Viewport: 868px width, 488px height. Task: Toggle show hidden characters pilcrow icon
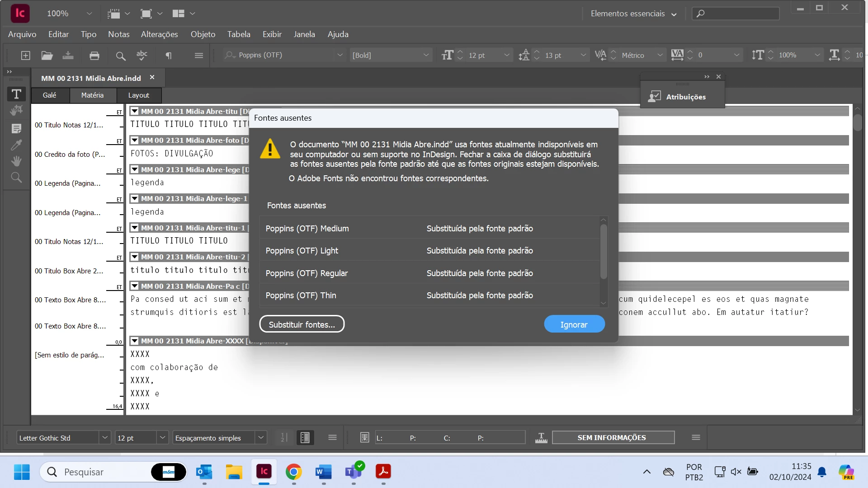(x=168, y=56)
